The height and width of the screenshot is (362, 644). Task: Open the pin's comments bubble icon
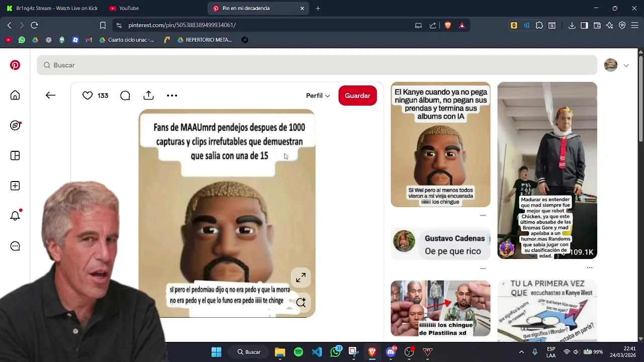point(125,96)
